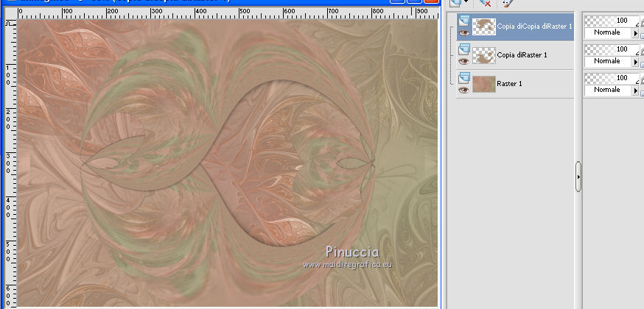Click the layer type icon of Copia diRaster 1
Viewport: 644px width, 309px height.
click(x=463, y=49)
